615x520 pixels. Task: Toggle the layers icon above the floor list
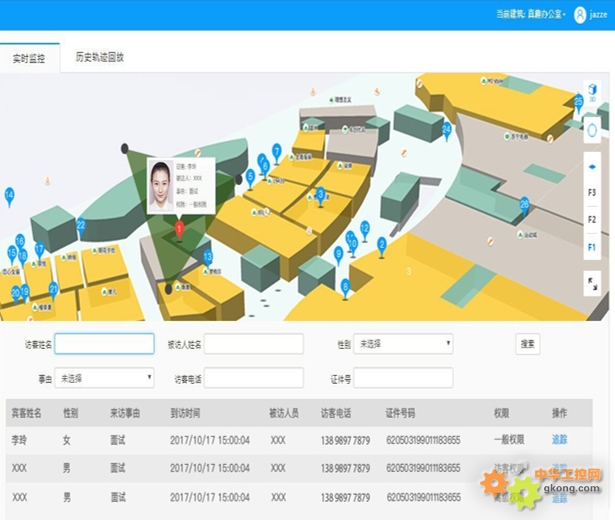591,168
